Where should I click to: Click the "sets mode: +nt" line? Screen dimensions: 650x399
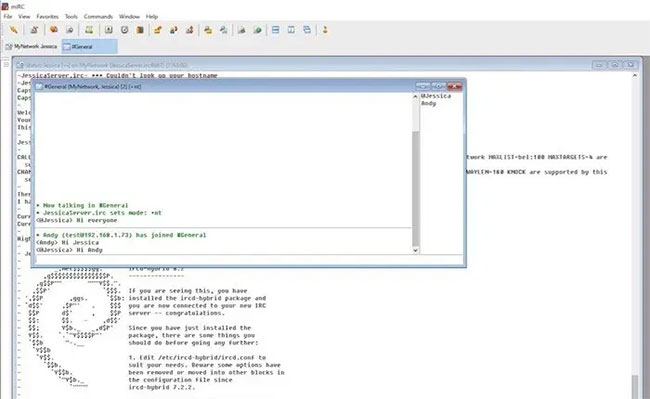(99, 213)
